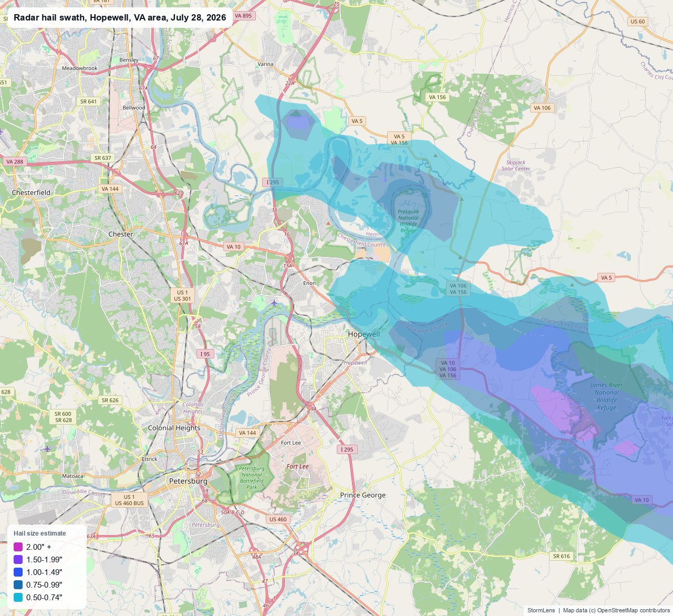The width and height of the screenshot is (673, 616).
Task: Click the radar hail swath map title
Action: [120, 17]
